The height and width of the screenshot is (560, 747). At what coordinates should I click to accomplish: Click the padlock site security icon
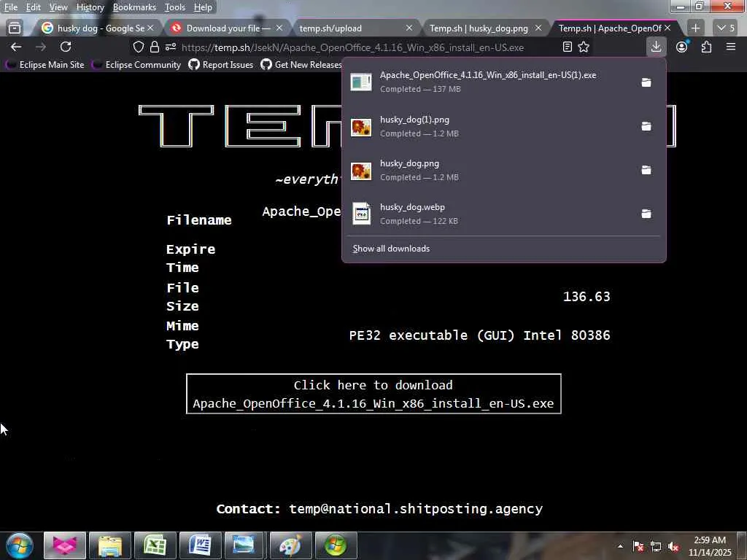155,47
